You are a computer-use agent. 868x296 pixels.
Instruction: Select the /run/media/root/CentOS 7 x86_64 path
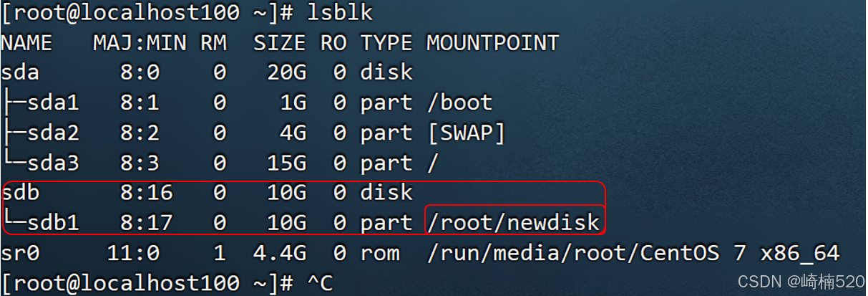tap(633, 253)
